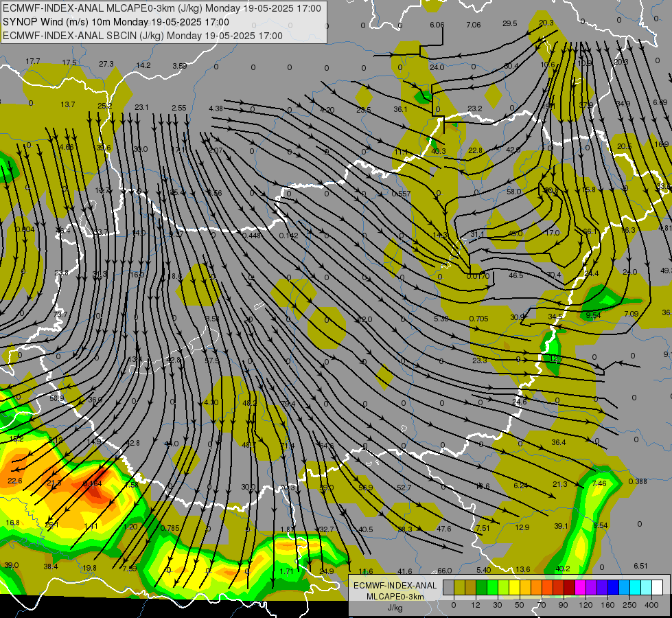Click the map value 0.142
The width and height of the screenshot is (672, 618).
point(288,236)
